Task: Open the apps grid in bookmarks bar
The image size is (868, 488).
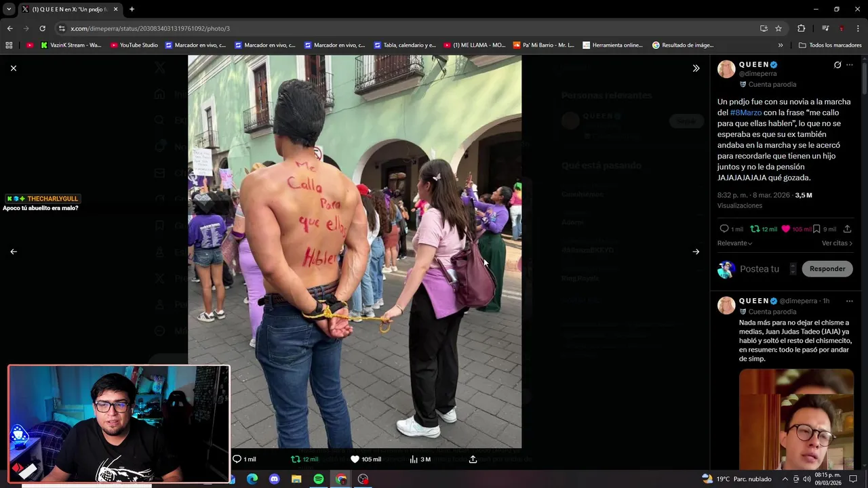Action: click(x=9, y=45)
